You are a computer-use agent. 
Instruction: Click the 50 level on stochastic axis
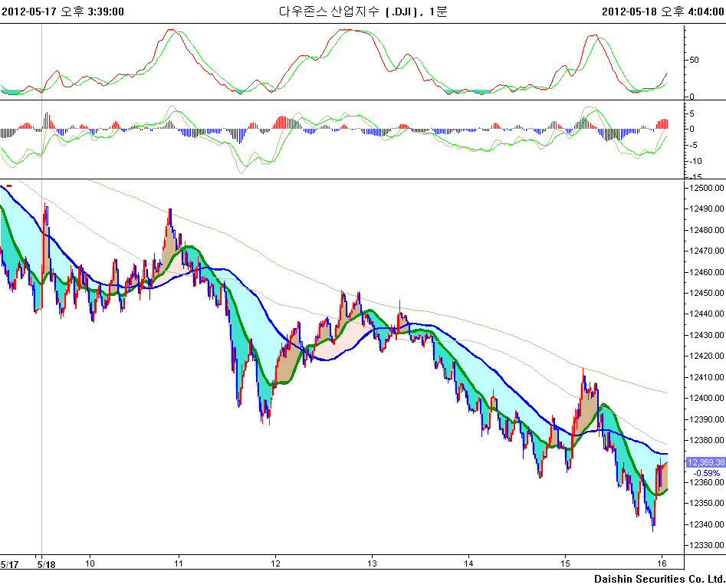click(694, 60)
